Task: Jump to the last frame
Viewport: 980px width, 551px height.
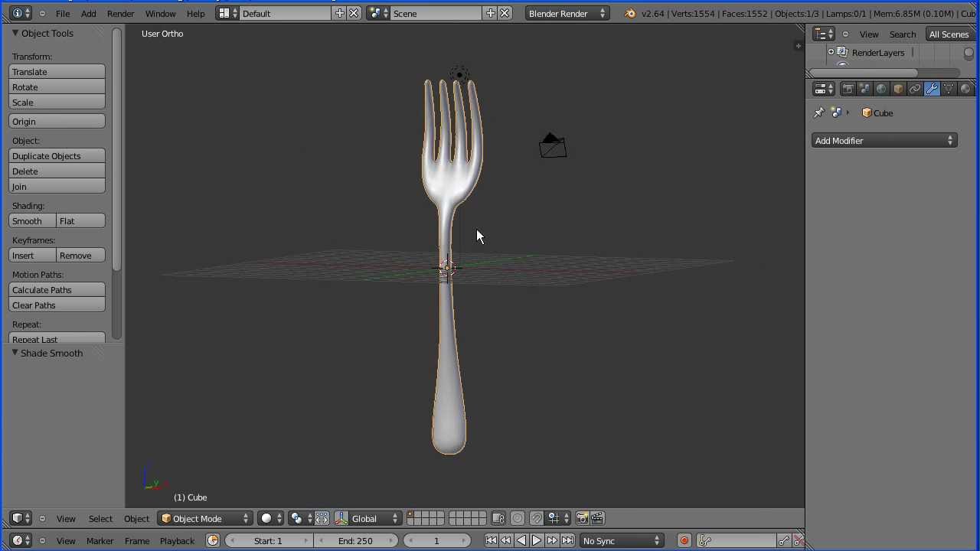Action: click(567, 541)
